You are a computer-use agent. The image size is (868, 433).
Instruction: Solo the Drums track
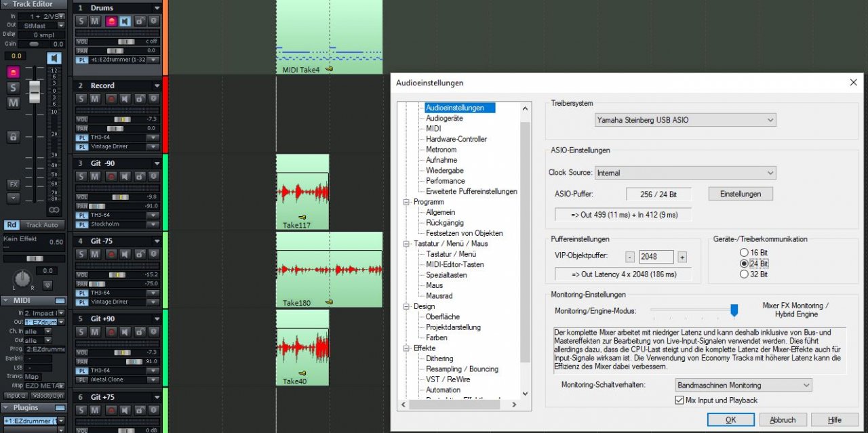tap(81, 22)
